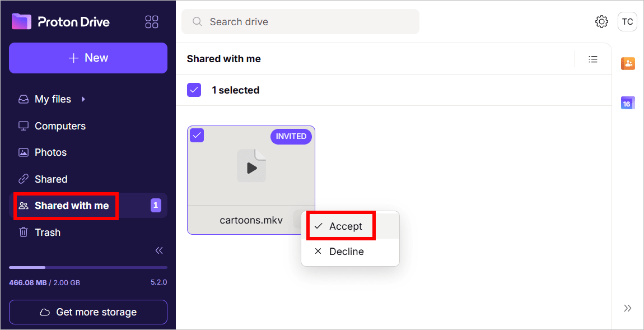Open Calendar side panel icon
The image size is (644, 330).
point(628,103)
